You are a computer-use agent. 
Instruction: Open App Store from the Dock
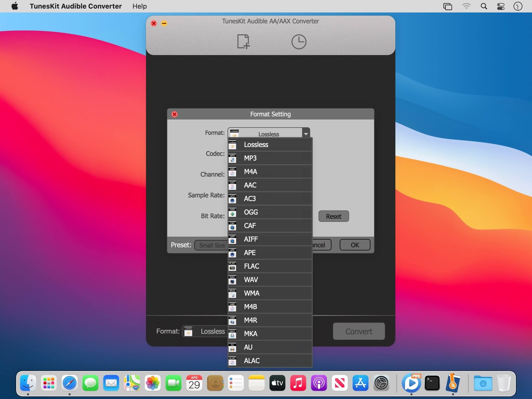(x=361, y=383)
